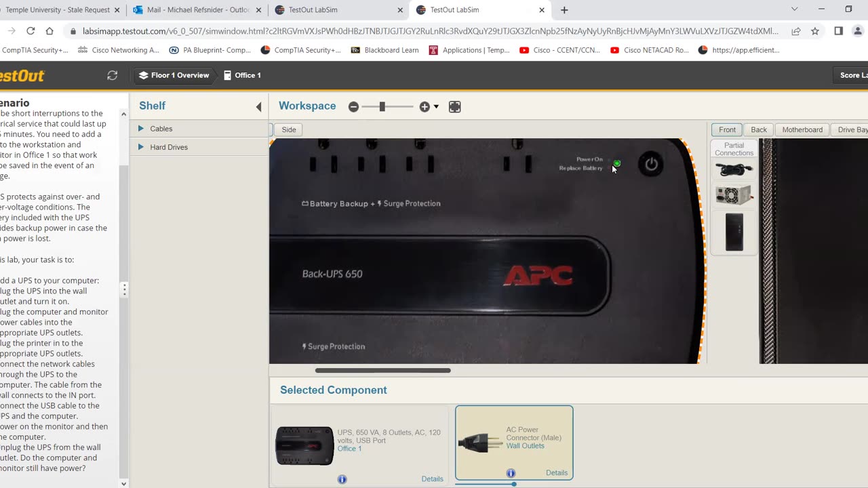This screenshot has height=488, width=868.
Task: Zoom out workspace with minus icon
Action: 353,106
